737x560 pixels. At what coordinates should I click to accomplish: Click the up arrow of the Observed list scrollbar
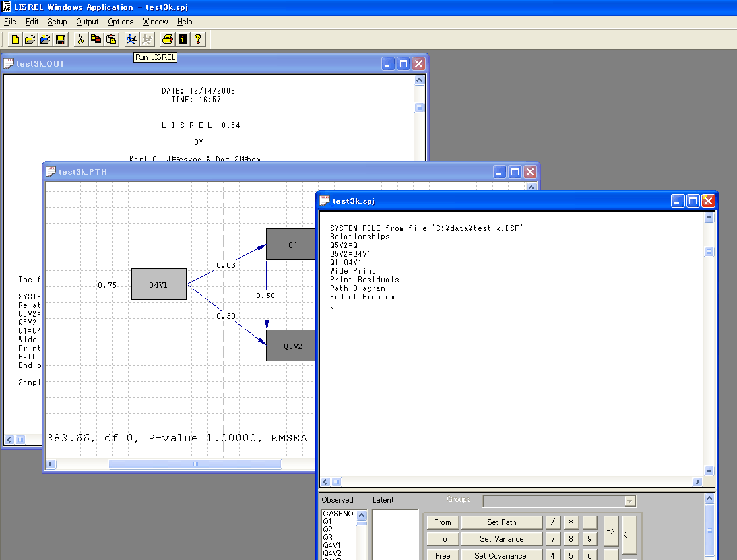(361, 515)
